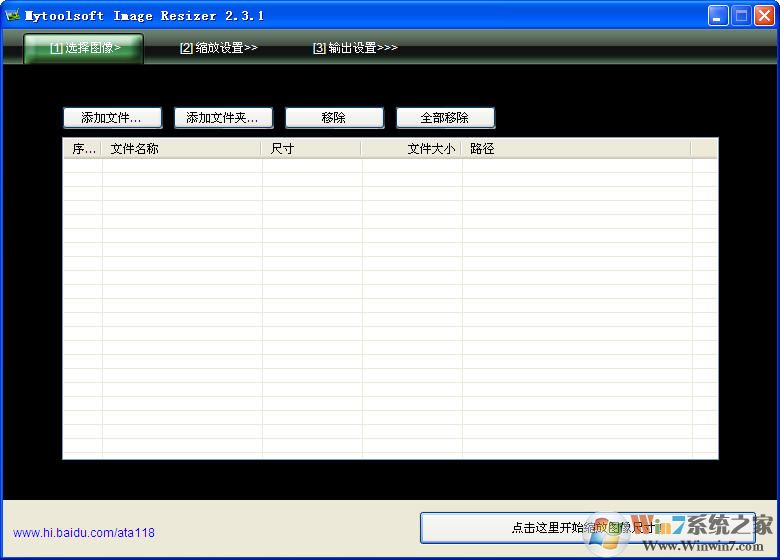Image resolution: width=780 pixels, height=560 pixels.
Task: Open the www.hi.baidu.com/ata118 link
Action: 84,533
